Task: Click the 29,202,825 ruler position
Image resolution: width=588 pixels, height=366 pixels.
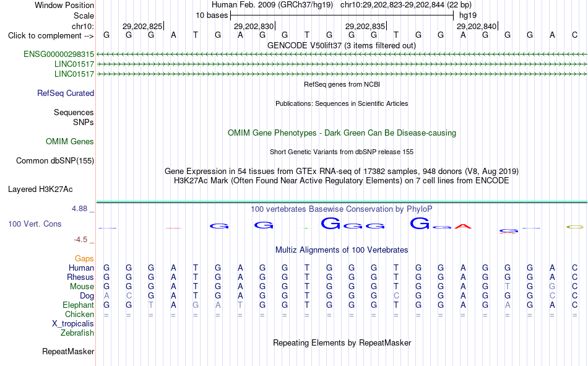Action: pyautogui.click(x=142, y=26)
